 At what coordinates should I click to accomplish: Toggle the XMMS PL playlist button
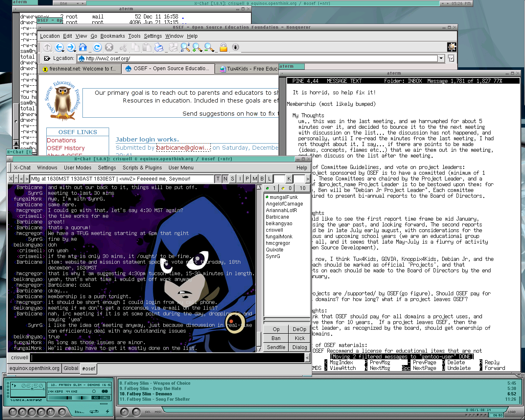[x=105, y=397]
